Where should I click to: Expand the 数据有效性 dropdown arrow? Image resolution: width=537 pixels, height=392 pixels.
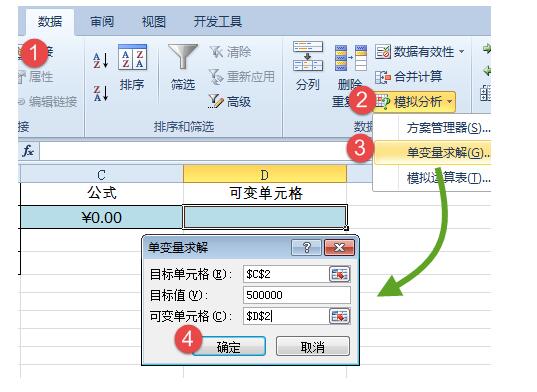coord(461,52)
